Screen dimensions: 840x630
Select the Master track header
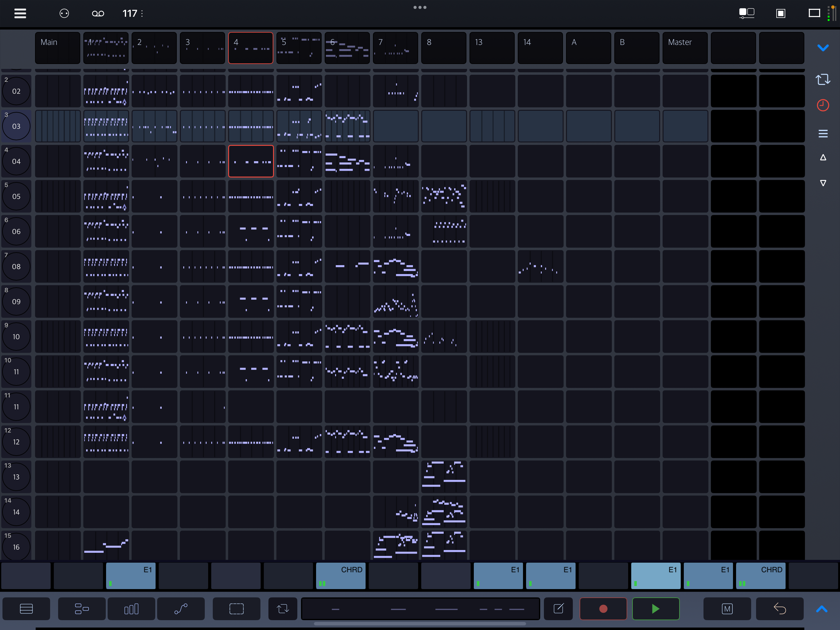(x=685, y=48)
